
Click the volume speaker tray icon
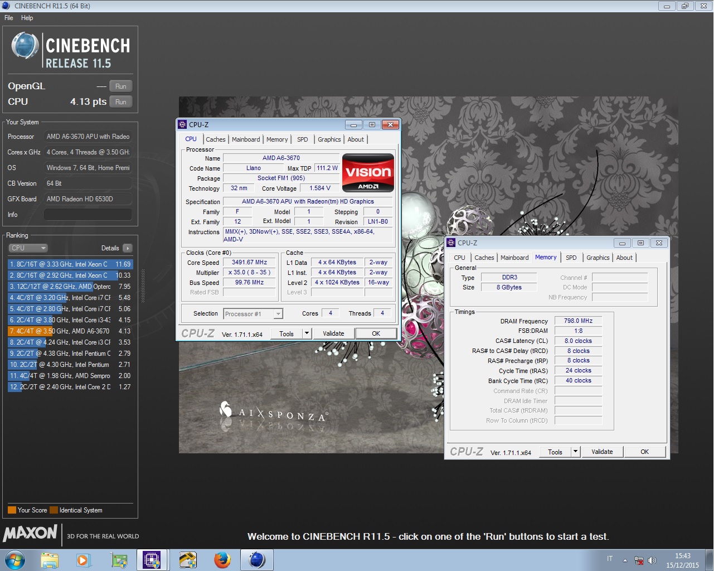pyautogui.click(x=652, y=560)
